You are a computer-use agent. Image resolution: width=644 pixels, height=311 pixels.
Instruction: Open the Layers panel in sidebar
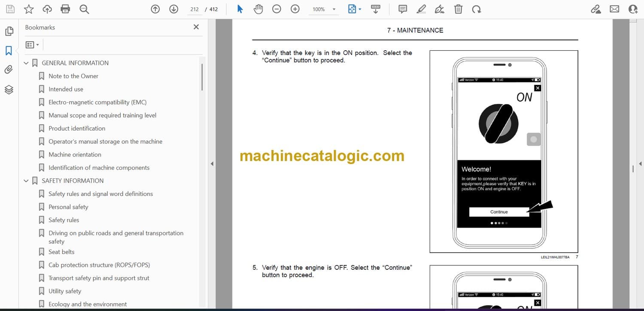click(x=9, y=89)
